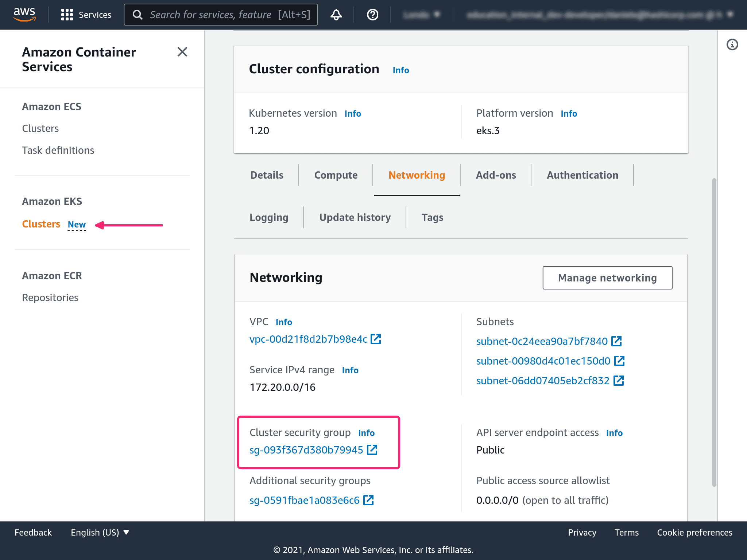Open subnet-0c24eea90a7bf7840 link
Image resolution: width=747 pixels, height=560 pixels.
click(542, 341)
